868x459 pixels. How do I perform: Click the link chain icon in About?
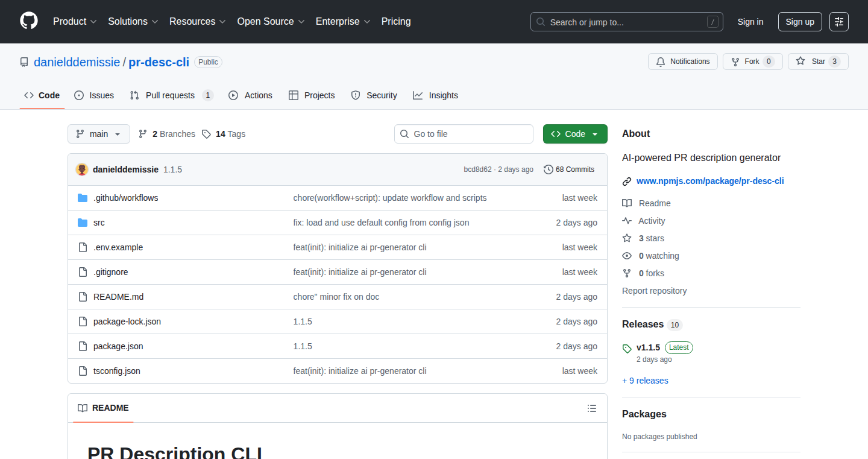(x=627, y=181)
